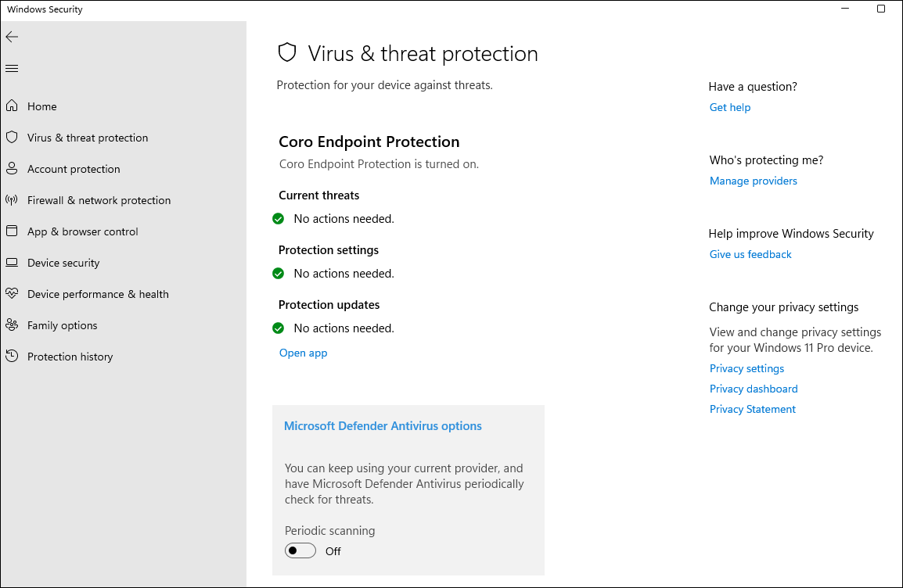Open the Privacy settings link

click(747, 368)
